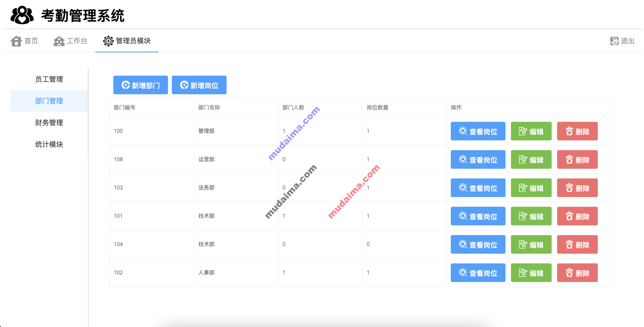Click the trash icon in row 104
This screenshot has height=327, width=644.
[x=569, y=244]
